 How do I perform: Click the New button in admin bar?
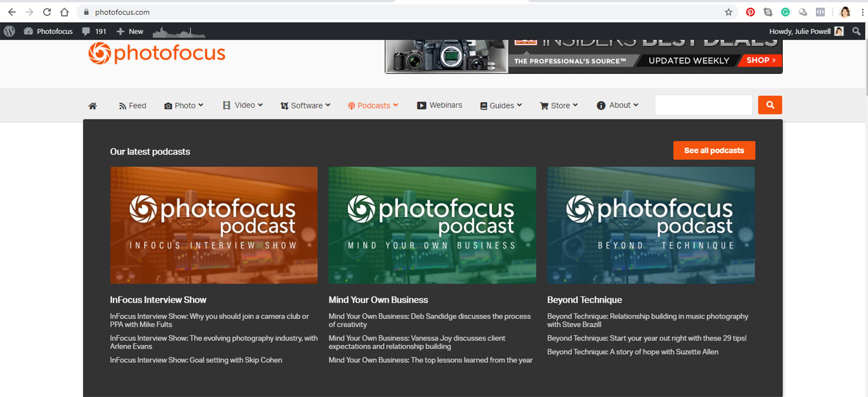click(130, 31)
